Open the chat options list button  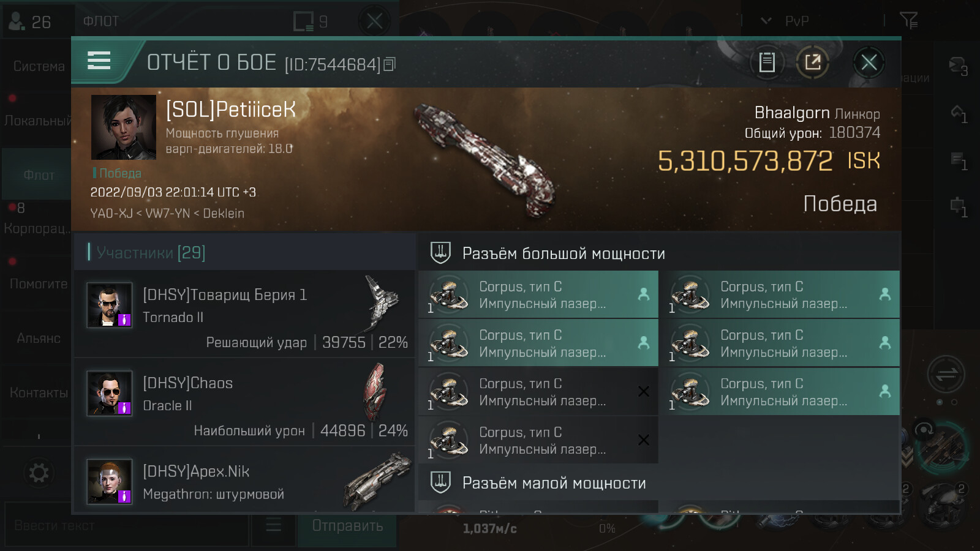[273, 525]
